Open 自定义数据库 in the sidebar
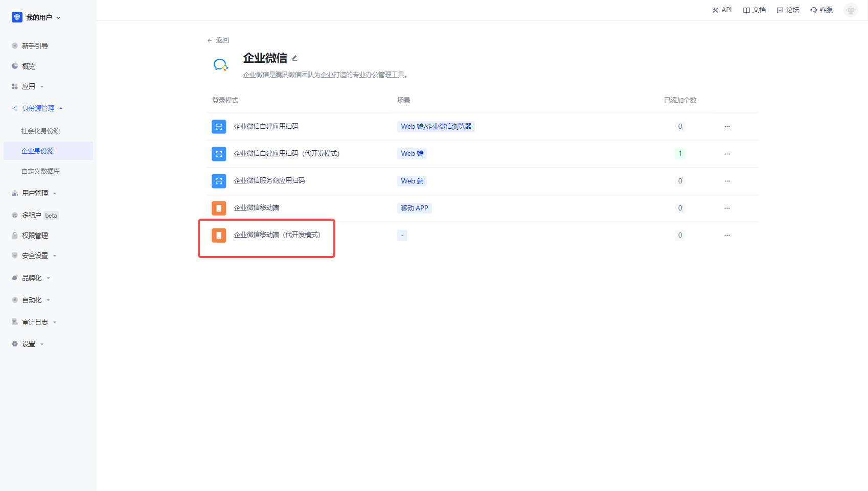868x491 pixels. point(40,172)
